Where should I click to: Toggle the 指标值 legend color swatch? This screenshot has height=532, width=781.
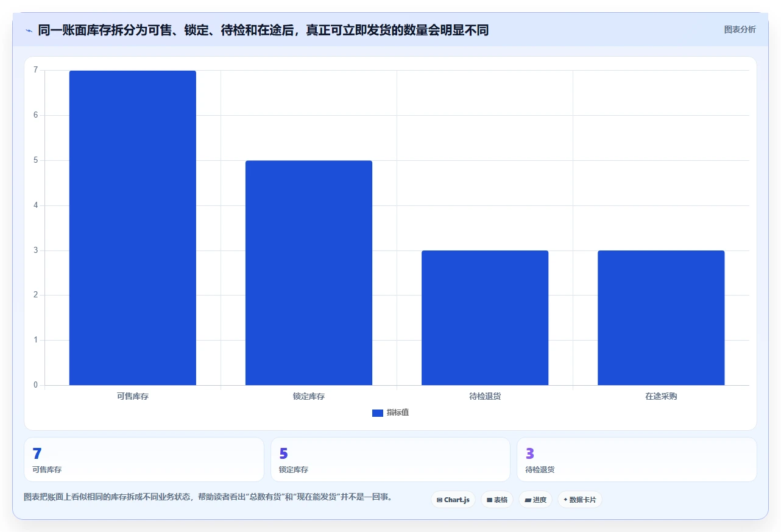pyautogui.click(x=378, y=413)
